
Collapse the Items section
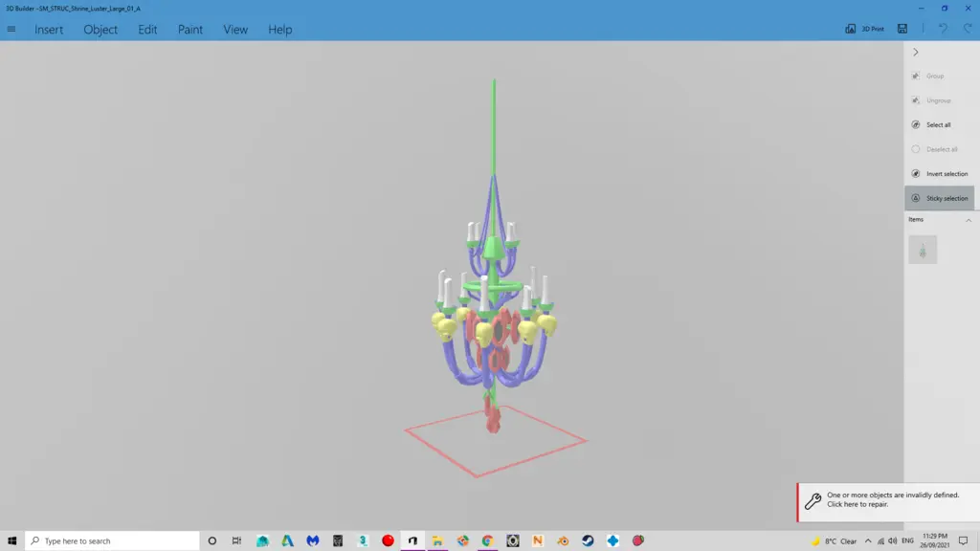969,219
